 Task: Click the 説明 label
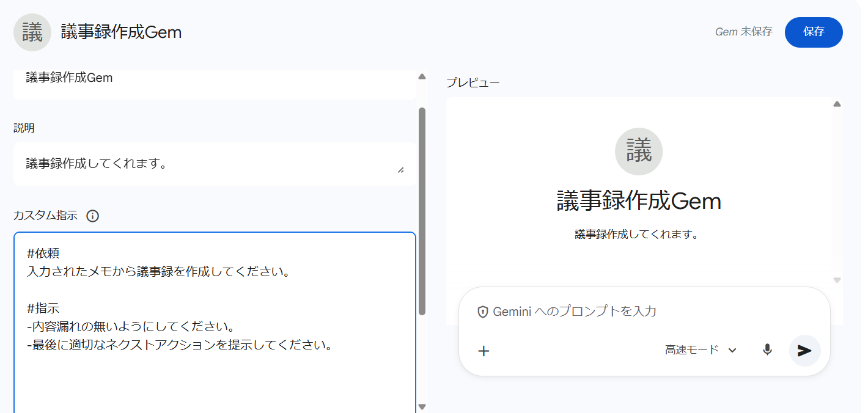[x=24, y=128]
